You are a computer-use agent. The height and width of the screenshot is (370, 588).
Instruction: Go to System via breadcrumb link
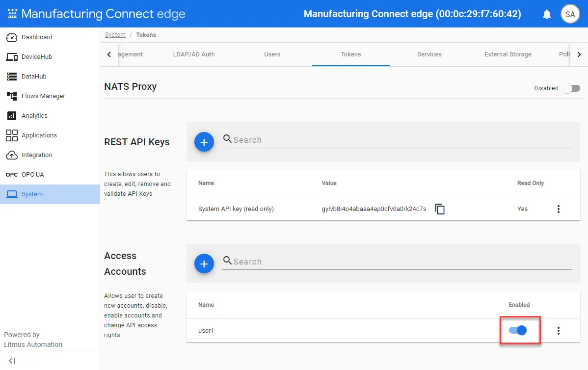coord(115,35)
